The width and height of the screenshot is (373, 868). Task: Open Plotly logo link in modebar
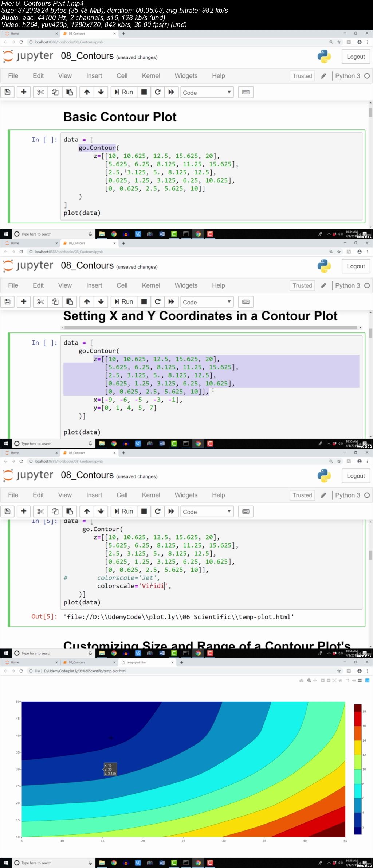click(368, 681)
